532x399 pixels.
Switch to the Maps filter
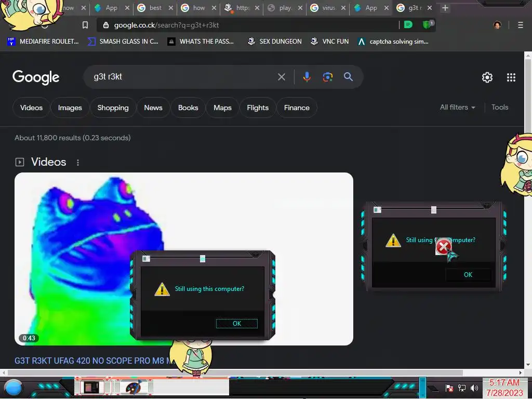click(x=222, y=108)
